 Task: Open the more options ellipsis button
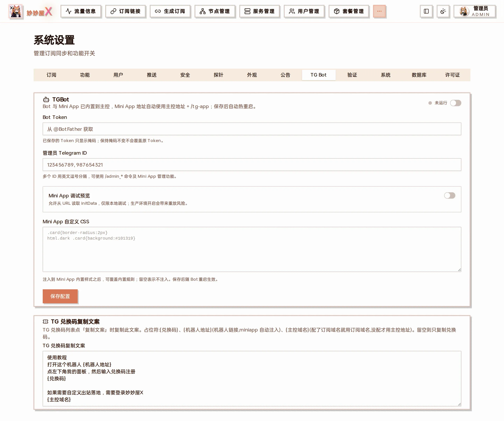coord(379,11)
